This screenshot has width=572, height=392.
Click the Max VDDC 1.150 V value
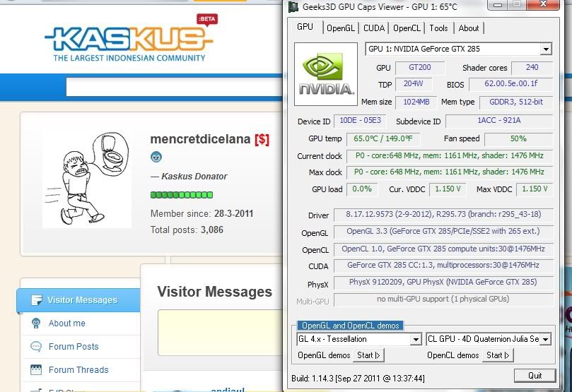tap(535, 189)
